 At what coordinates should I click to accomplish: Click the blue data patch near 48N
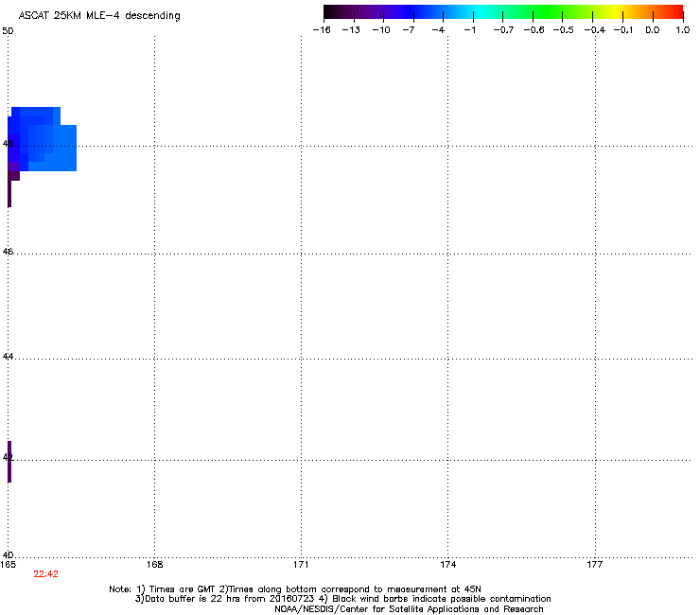pyautogui.click(x=43, y=139)
